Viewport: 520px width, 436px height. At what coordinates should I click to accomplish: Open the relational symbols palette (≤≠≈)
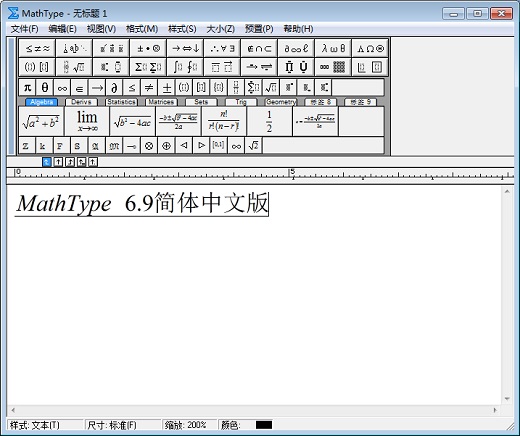coord(37,49)
